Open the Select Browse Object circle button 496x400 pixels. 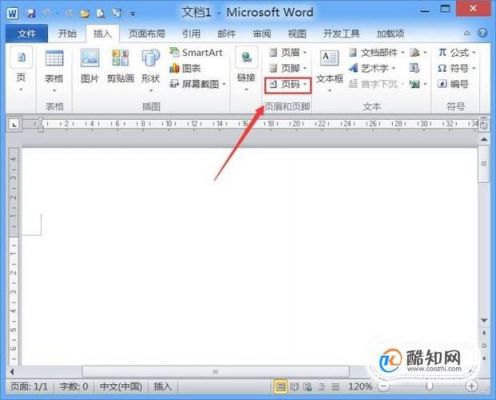tap(484, 346)
